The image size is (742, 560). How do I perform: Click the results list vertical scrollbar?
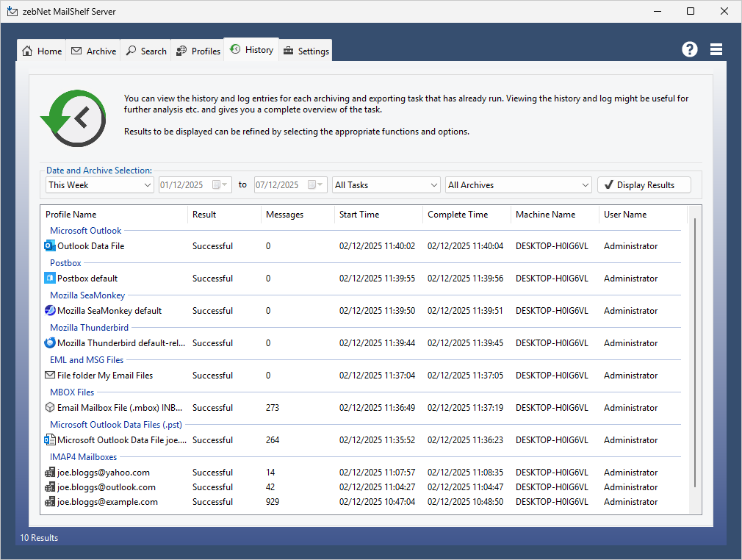tap(695, 353)
